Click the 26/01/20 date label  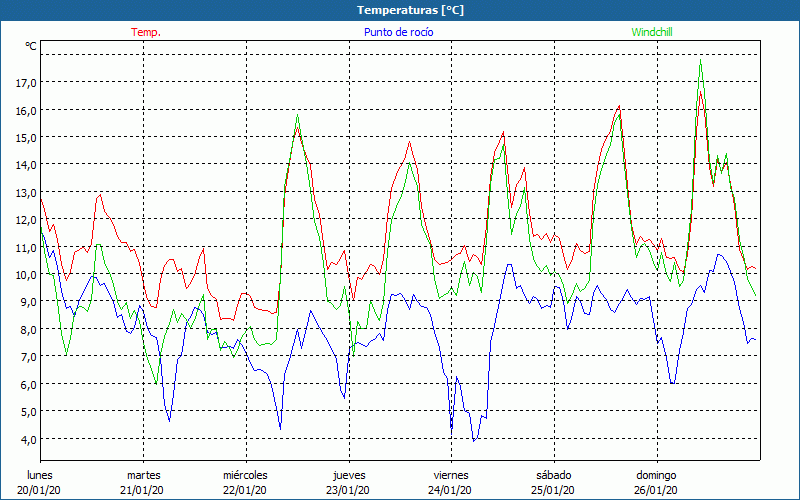tap(656, 490)
